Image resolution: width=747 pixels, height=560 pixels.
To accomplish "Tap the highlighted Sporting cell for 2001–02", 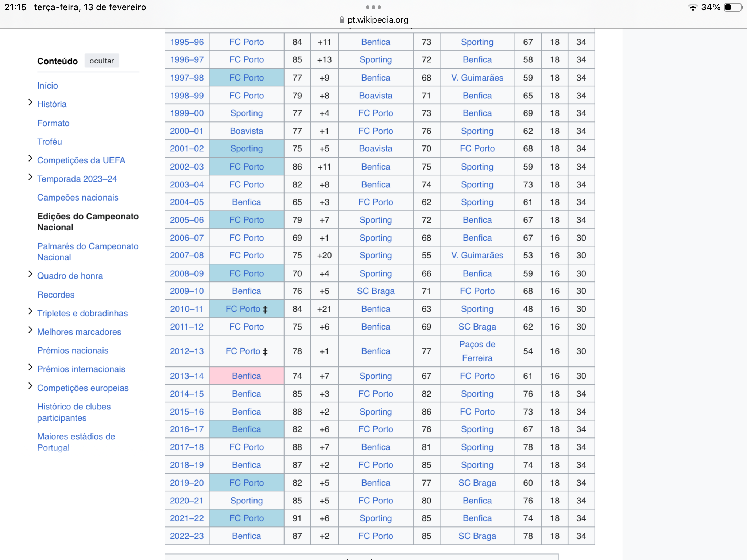I will [x=247, y=148].
